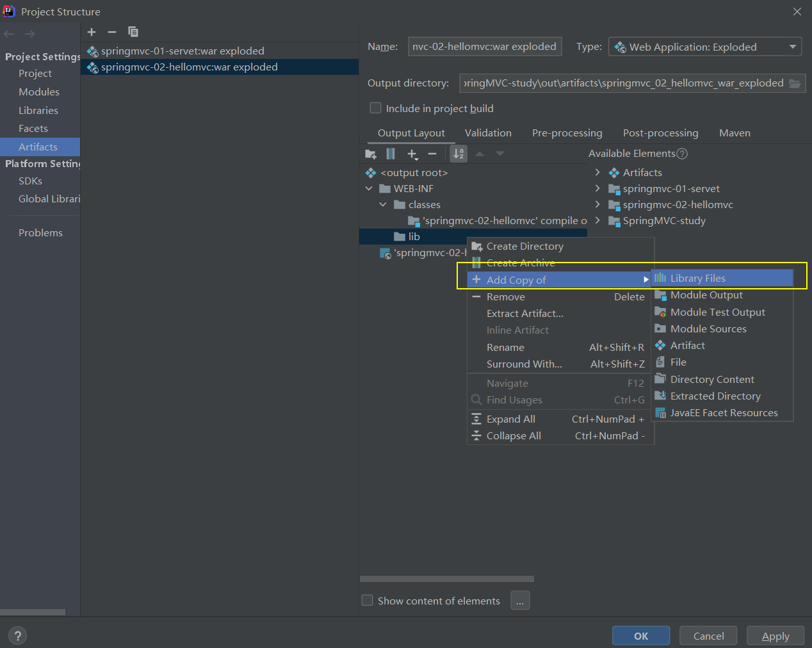This screenshot has width=812, height=648.
Task: Open the Modules settings page
Action: [x=39, y=92]
